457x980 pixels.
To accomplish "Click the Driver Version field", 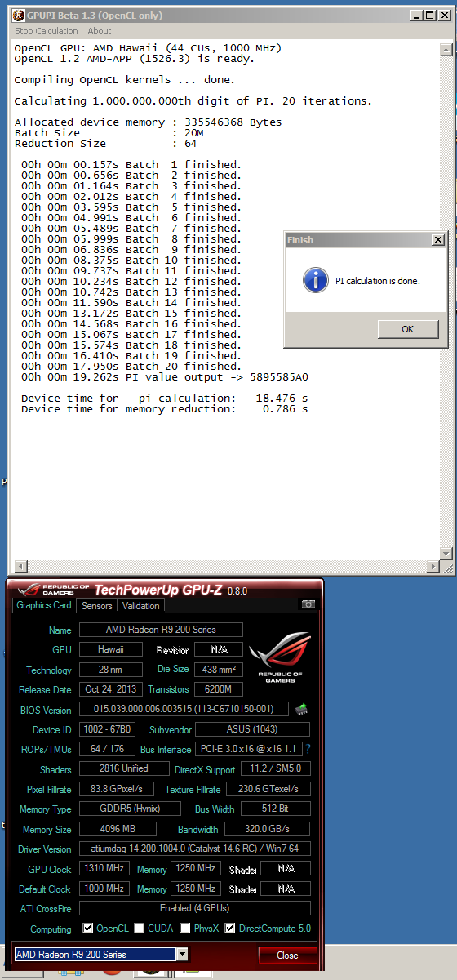I will [x=194, y=849].
